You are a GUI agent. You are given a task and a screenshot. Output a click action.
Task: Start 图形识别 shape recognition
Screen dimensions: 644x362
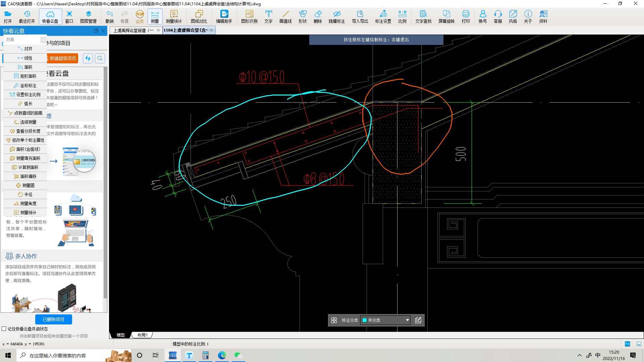point(249,16)
